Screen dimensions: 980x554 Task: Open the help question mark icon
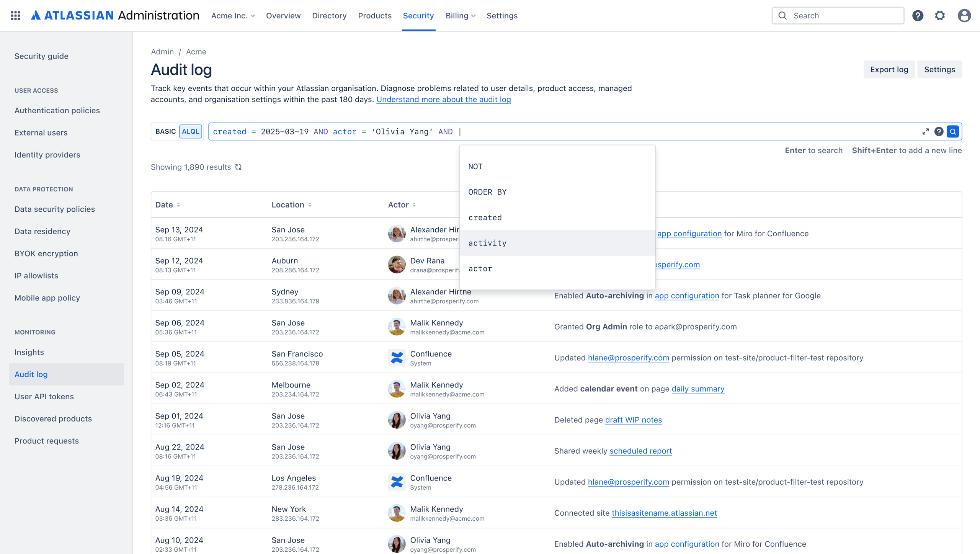click(x=918, y=16)
